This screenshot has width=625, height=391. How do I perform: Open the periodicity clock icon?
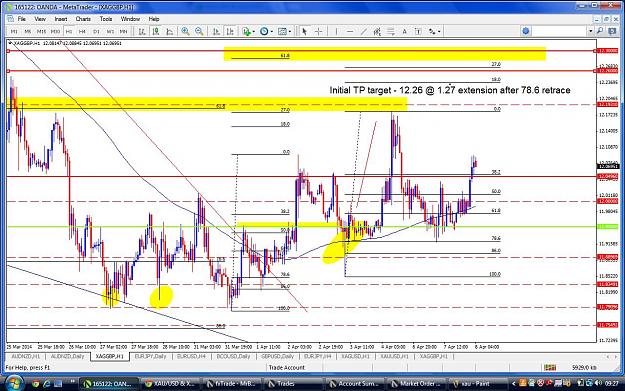(x=264, y=31)
